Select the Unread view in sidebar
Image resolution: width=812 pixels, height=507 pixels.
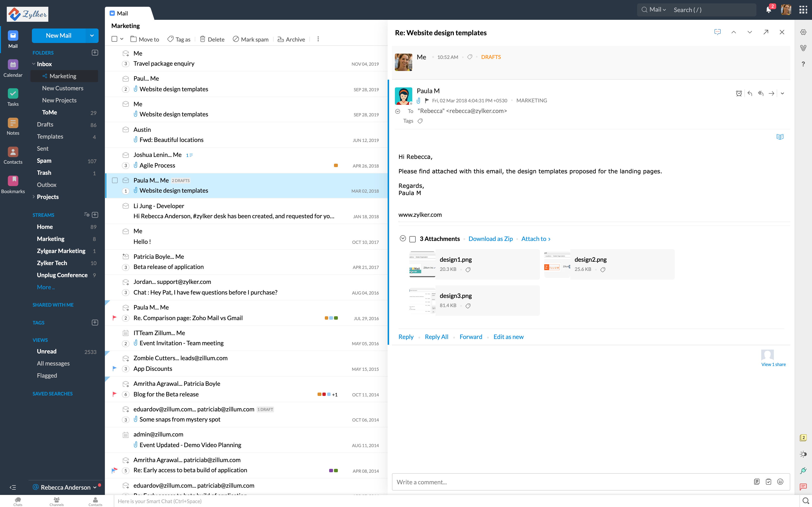[x=47, y=351]
